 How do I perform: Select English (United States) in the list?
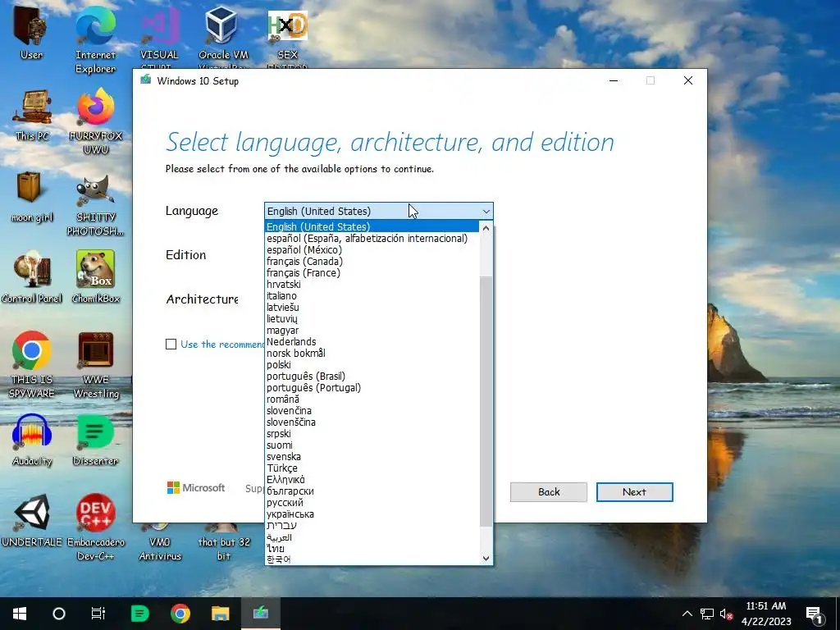pos(372,226)
